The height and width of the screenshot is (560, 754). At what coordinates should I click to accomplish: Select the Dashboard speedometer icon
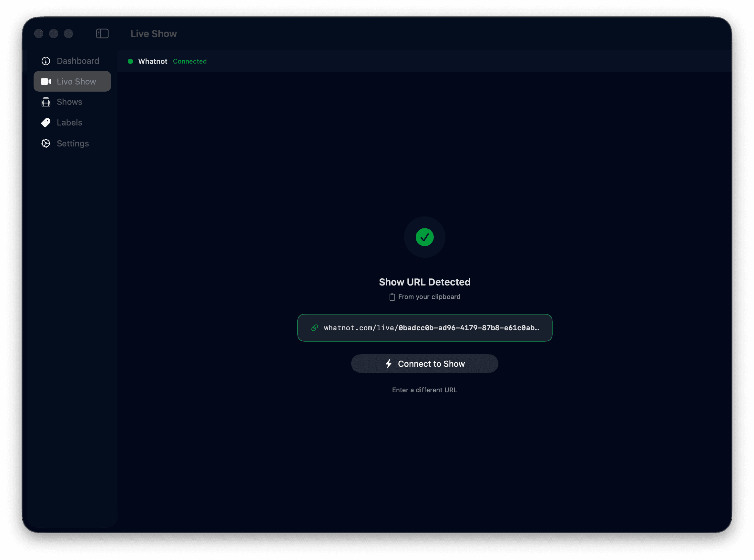tap(46, 61)
